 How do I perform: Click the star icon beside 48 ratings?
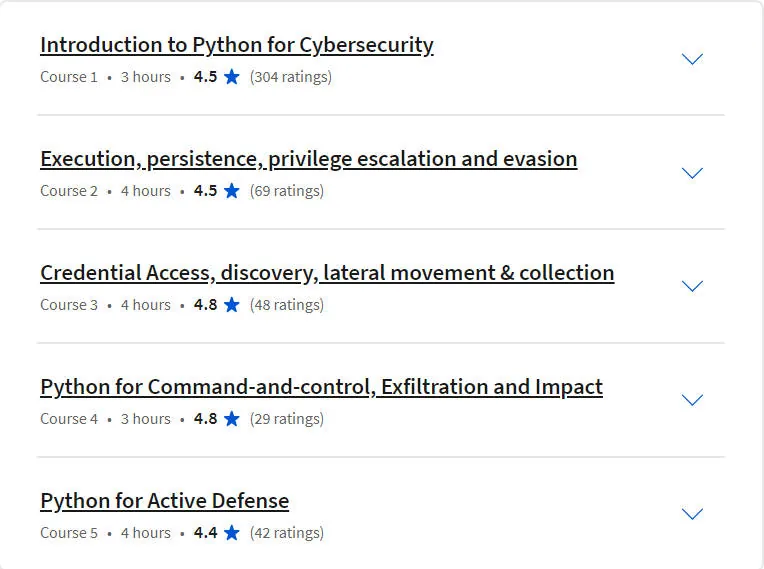point(232,304)
